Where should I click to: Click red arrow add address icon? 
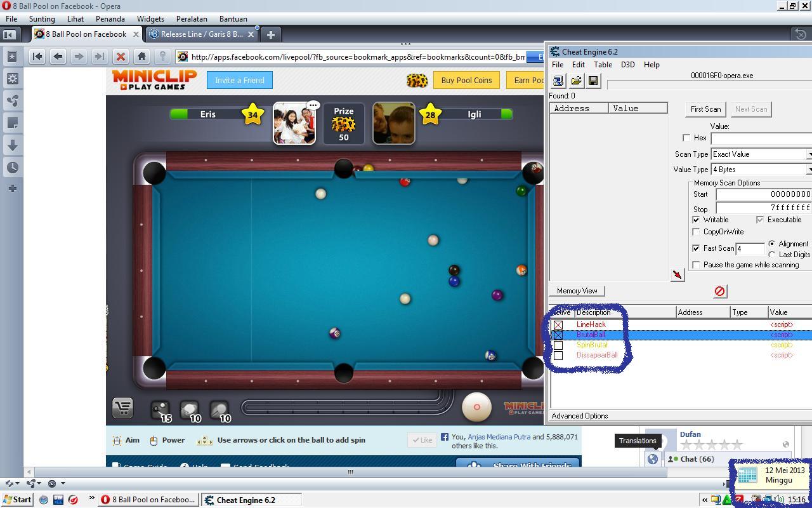click(678, 275)
